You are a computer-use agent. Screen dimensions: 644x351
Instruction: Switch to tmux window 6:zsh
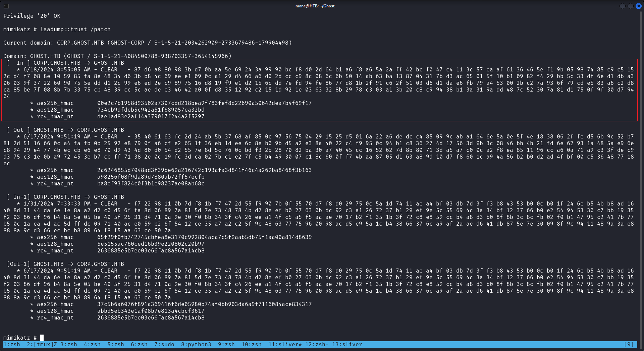click(x=139, y=345)
